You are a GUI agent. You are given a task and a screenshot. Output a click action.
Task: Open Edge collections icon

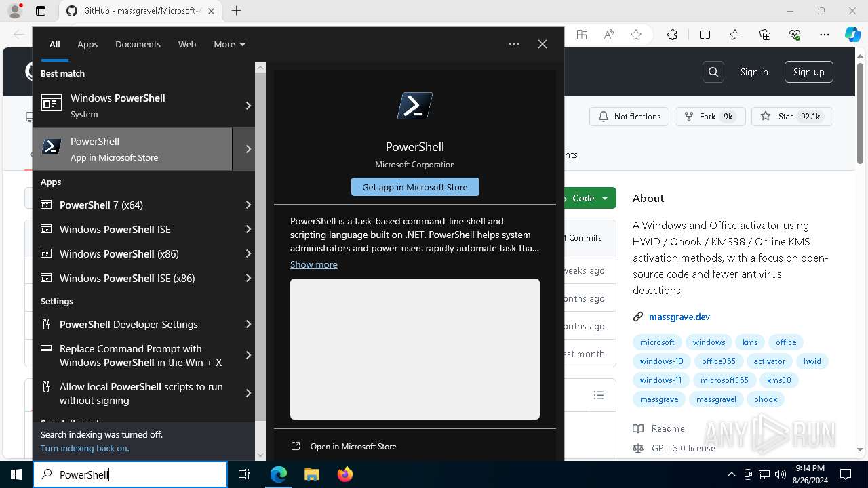[765, 35]
